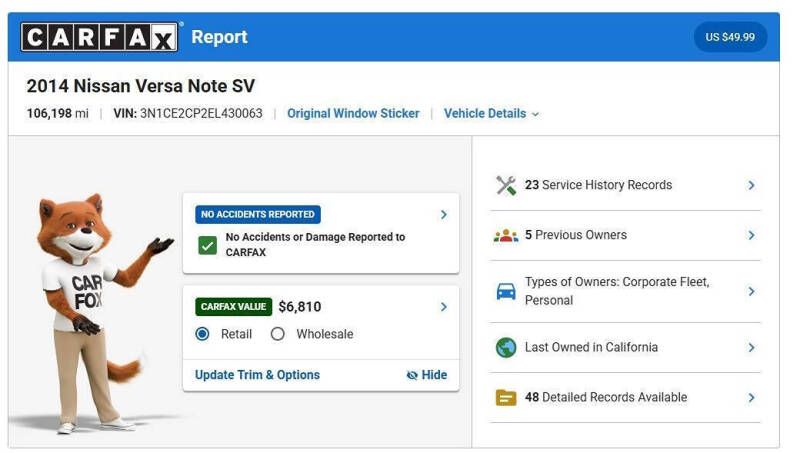Click the Report header text

pyautogui.click(x=219, y=37)
